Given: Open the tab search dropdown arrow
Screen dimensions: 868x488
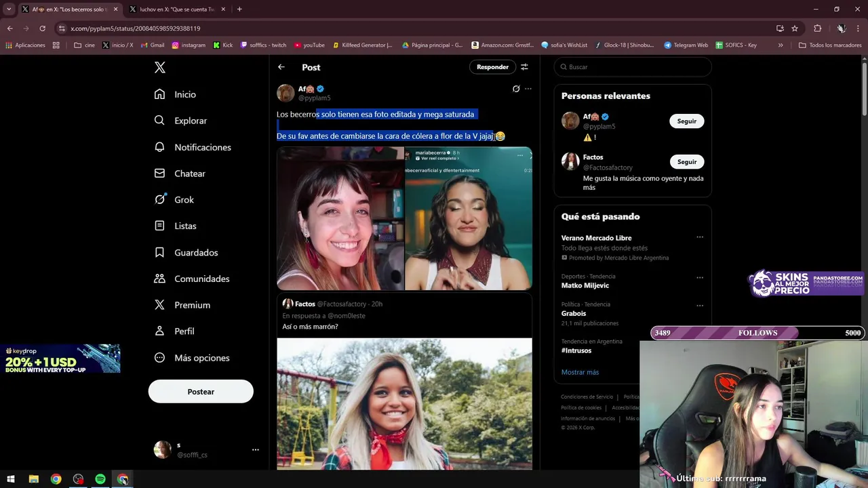Looking at the screenshot, I should point(9,9).
